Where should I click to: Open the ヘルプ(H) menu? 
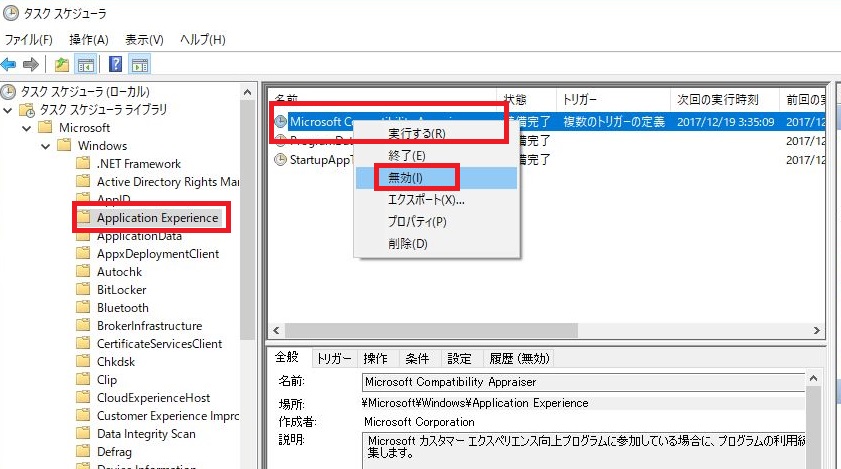click(x=203, y=40)
